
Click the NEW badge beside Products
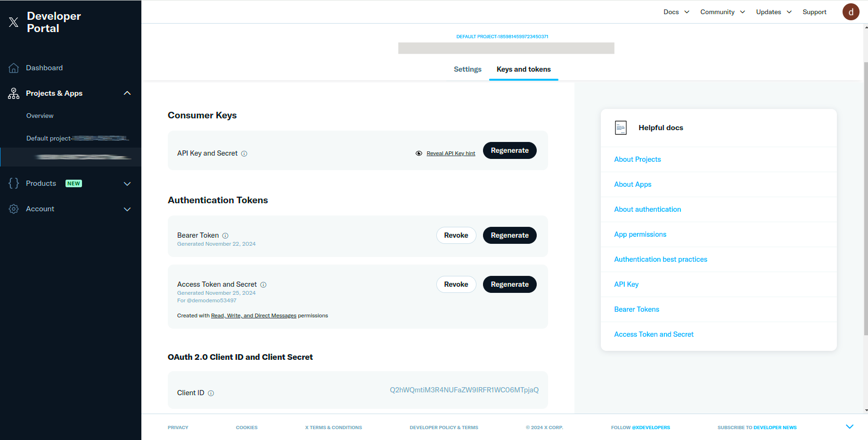tap(74, 183)
